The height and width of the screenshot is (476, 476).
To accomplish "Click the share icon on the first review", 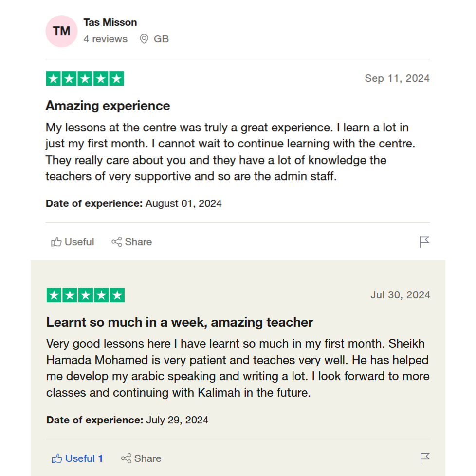I will pos(117,242).
